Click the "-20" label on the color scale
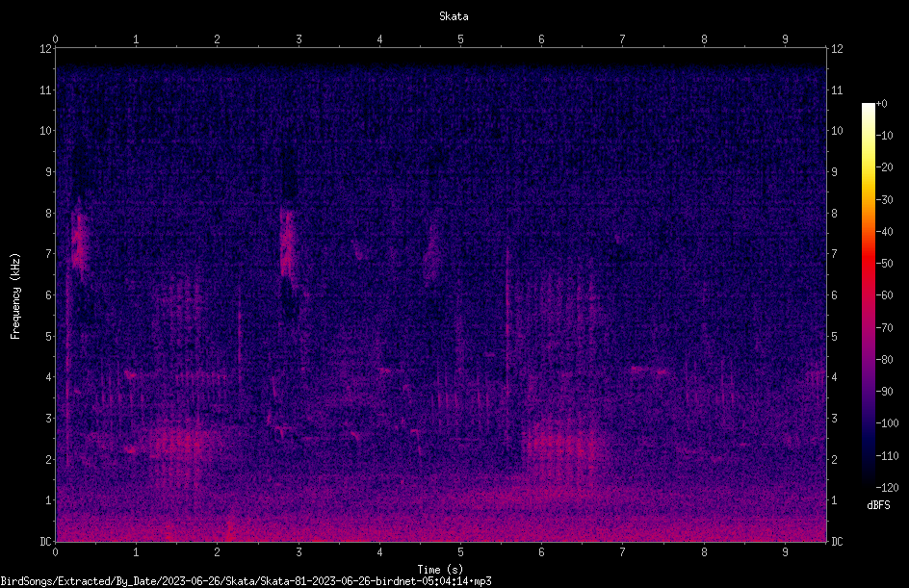Viewport: 909px width, 588px height. point(885,167)
